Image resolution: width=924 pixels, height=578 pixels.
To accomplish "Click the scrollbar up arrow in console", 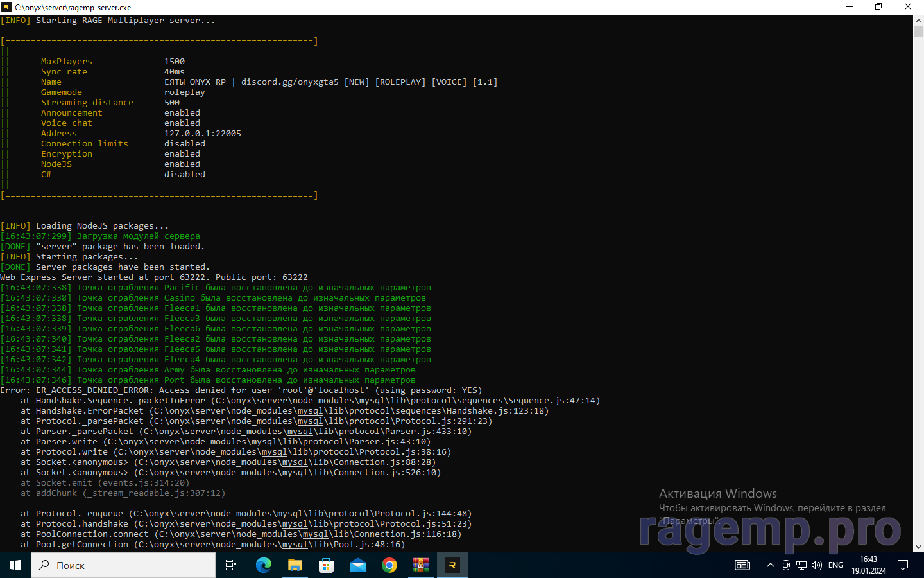I will click(x=918, y=21).
